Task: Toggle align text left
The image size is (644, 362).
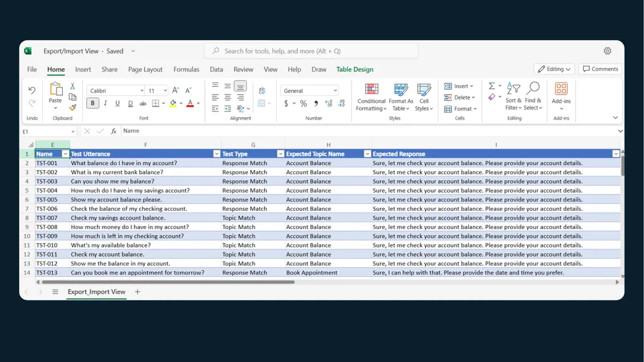Action: (215, 98)
